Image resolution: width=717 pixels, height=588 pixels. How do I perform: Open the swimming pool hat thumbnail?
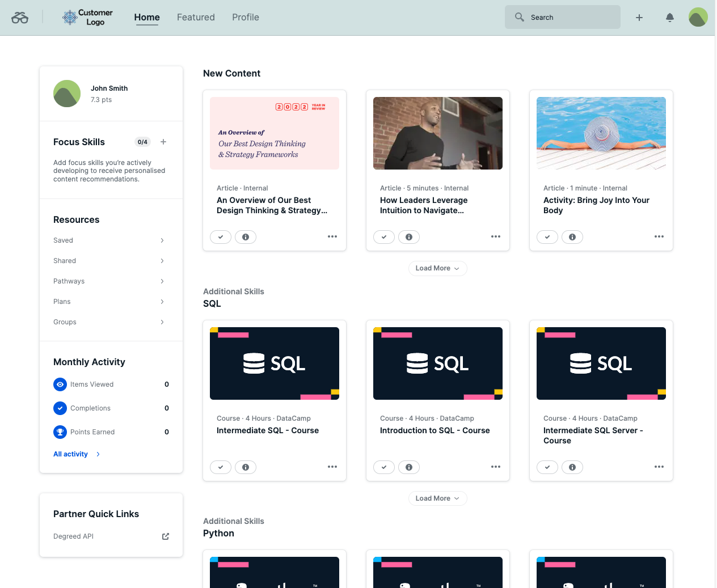(601, 133)
